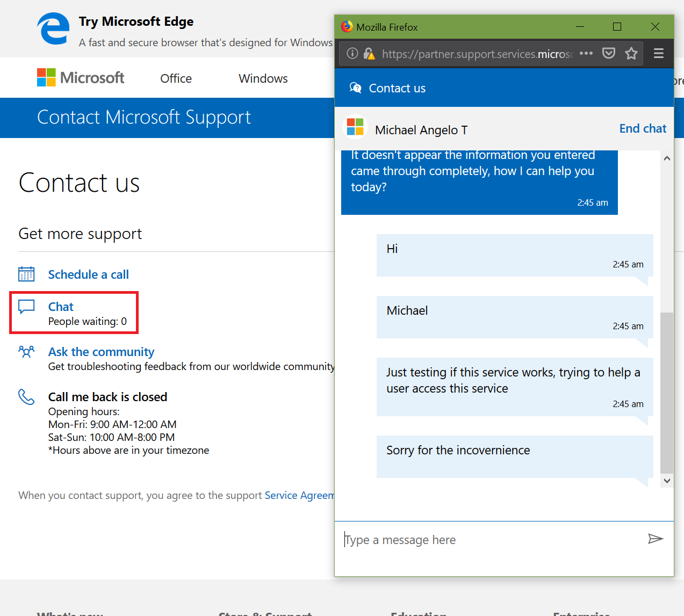This screenshot has height=616, width=684.
Task: Click Schedule a call link
Action: click(89, 274)
